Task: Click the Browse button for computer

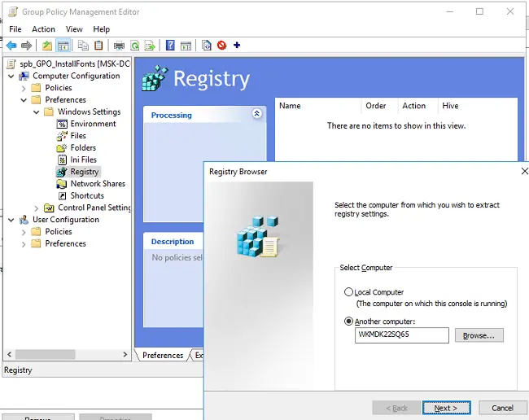Action: click(x=479, y=335)
